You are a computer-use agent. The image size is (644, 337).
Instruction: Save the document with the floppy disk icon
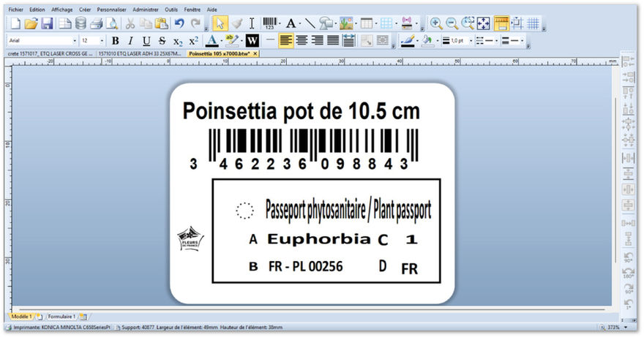48,23
